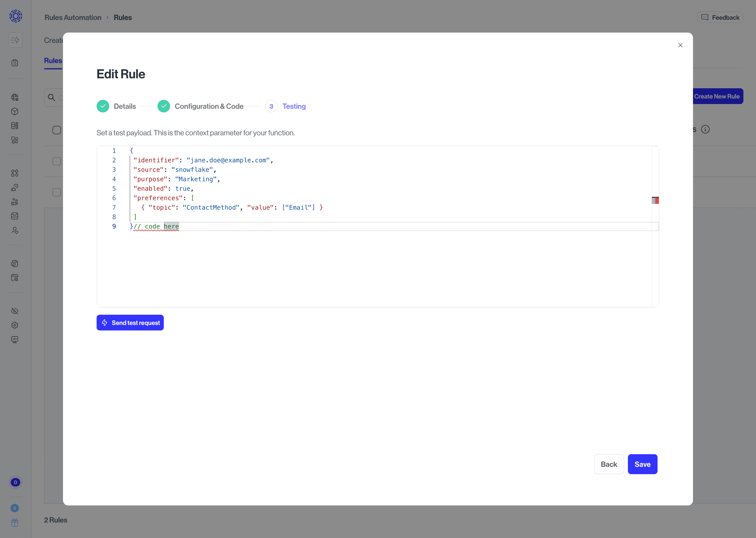The image size is (756, 538).
Task: Click the "ContactMethod" topic line
Action: tap(232, 207)
